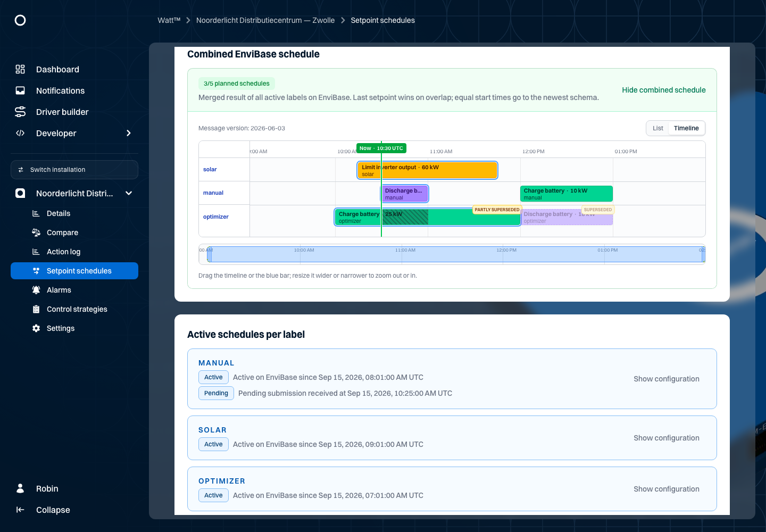Expand the Developer menu chevron
766x532 pixels.
pyautogui.click(x=128, y=133)
